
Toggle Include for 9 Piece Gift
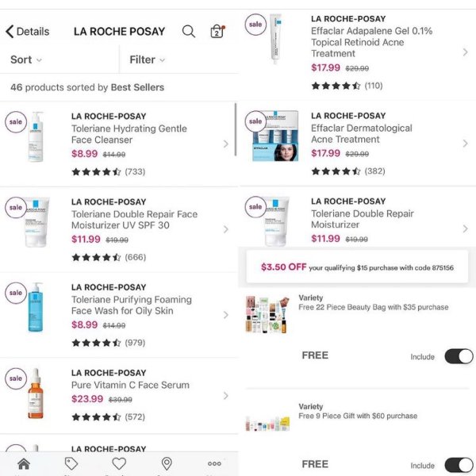coord(459,465)
